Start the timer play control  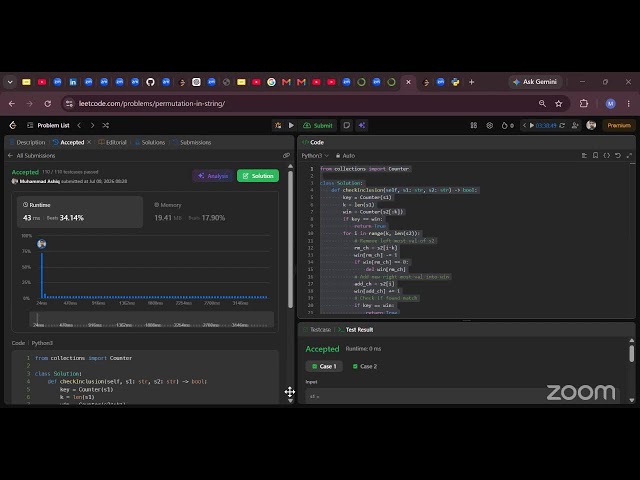[531, 125]
